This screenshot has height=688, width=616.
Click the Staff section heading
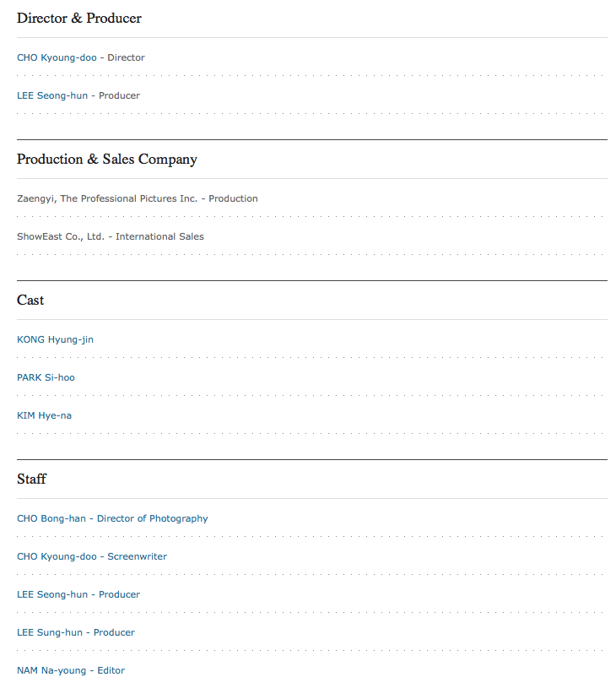[x=31, y=479]
